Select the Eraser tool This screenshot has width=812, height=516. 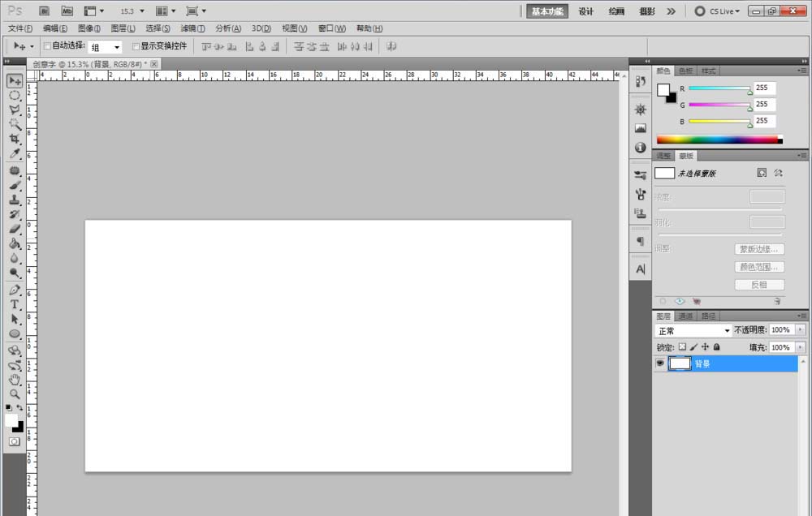coord(15,229)
